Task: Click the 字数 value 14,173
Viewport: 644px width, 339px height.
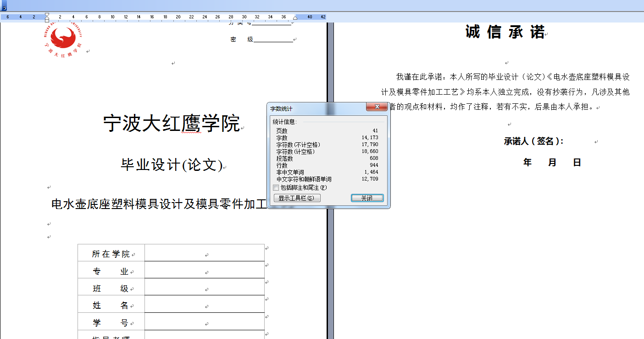Action: [x=370, y=138]
